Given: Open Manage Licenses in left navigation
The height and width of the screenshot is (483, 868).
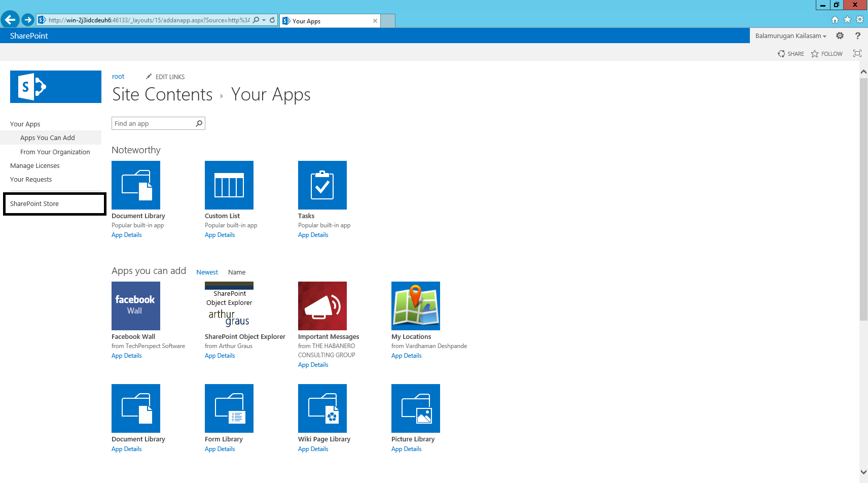Looking at the screenshot, I should [x=35, y=165].
